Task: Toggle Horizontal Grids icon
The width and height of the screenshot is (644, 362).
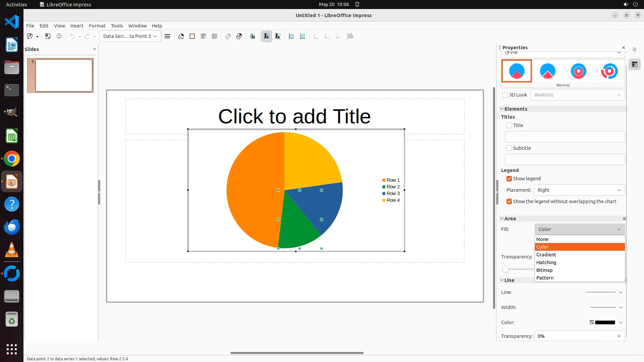Action: coord(291,36)
